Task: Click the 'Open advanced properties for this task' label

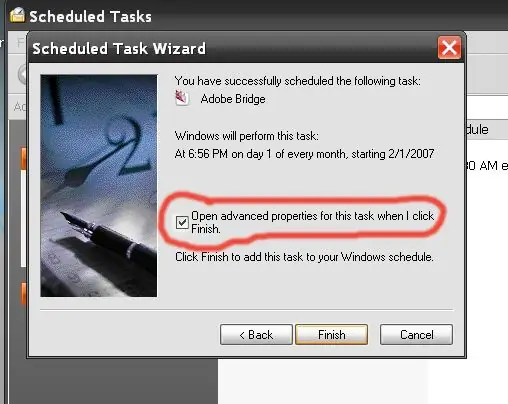Action: tap(312, 222)
